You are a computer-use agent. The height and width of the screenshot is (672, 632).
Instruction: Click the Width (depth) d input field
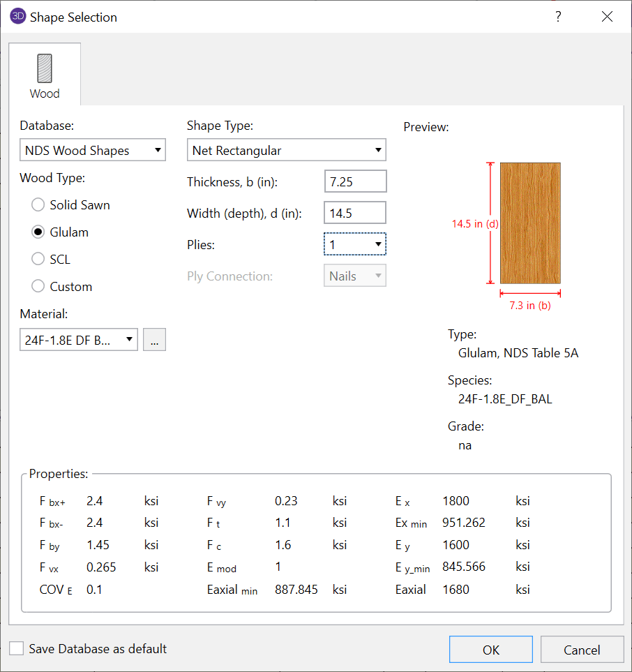(355, 213)
